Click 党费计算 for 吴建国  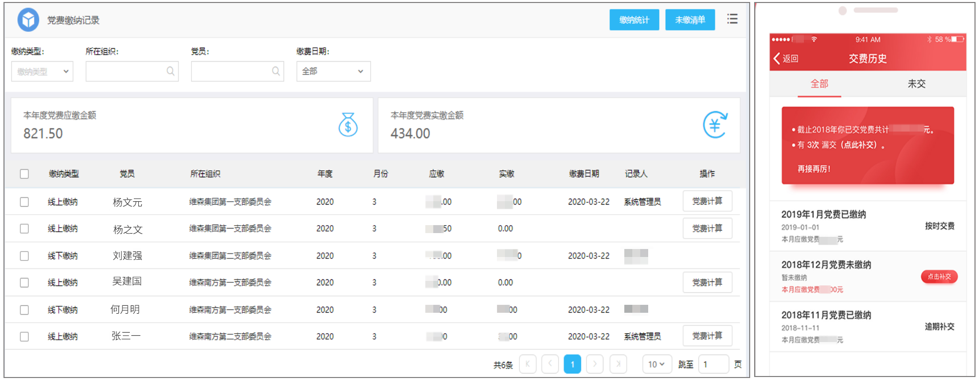pyautogui.click(x=707, y=282)
